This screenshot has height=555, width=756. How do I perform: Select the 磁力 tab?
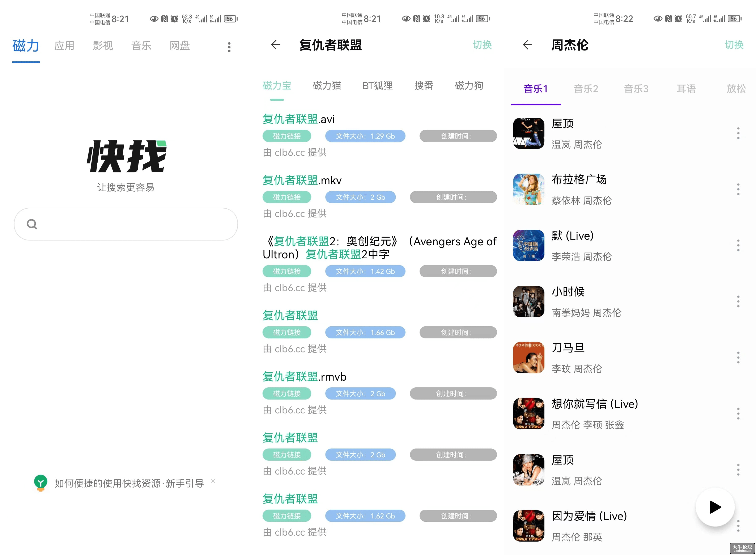(x=26, y=46)
